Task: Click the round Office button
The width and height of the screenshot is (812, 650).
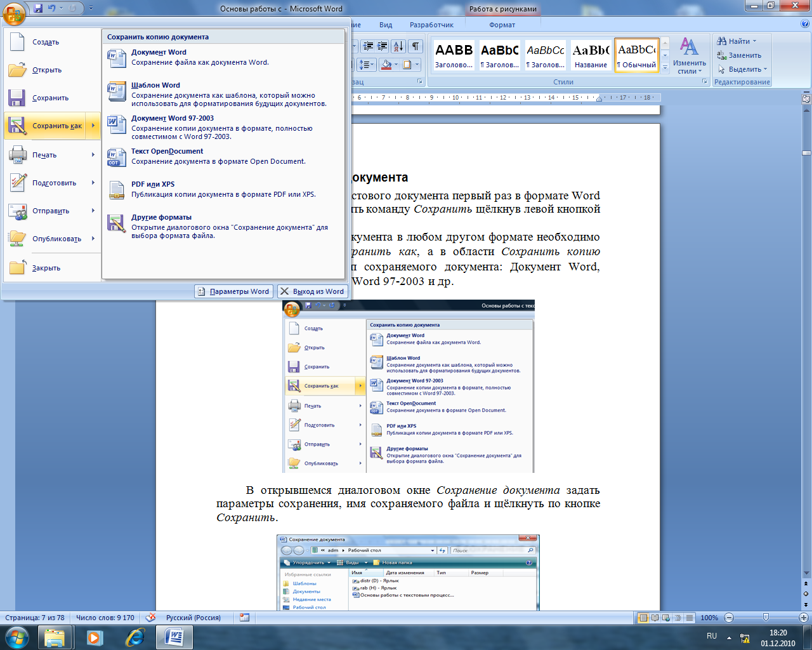Action: click(14, 13)
